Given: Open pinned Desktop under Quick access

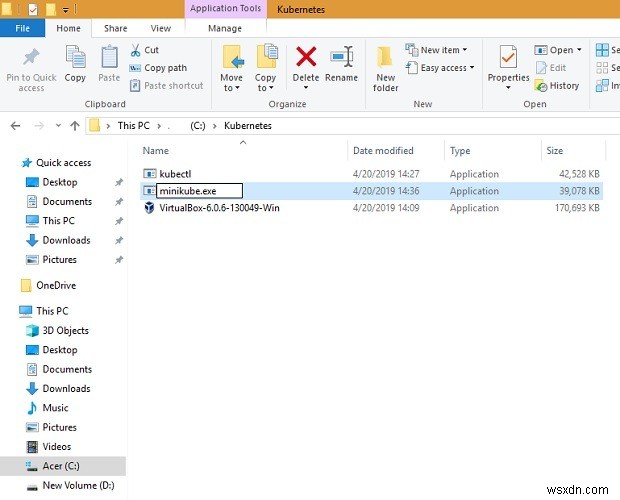Looking at the screenshot, I should click(x=60, y=182).
